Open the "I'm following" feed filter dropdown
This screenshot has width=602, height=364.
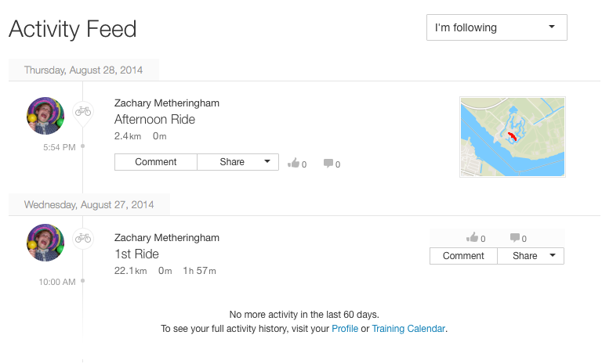(x=496, y=27)
